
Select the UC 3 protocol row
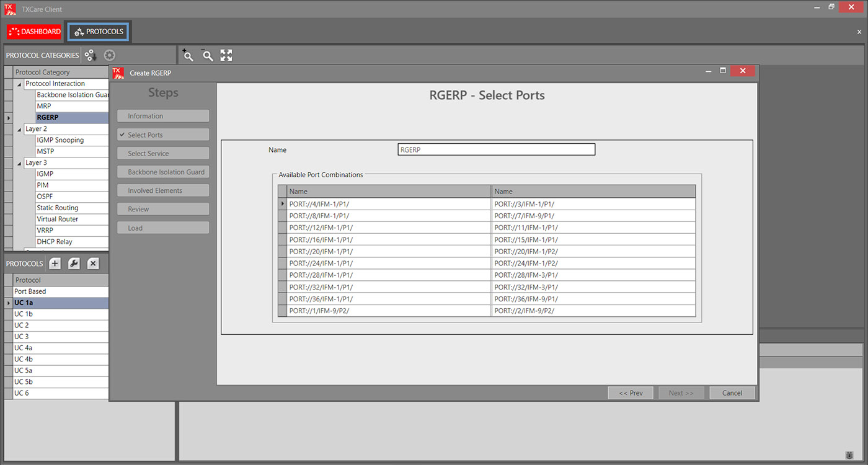coord(61,337)
